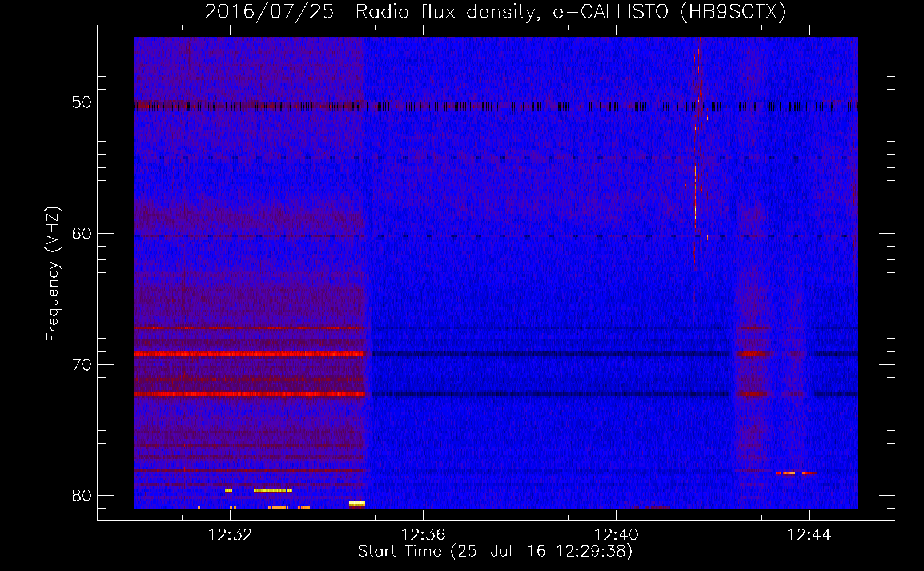Click the plot title 'Radio flux density, e-CALLISTO (HB9SCTX)'

[570, 11]
